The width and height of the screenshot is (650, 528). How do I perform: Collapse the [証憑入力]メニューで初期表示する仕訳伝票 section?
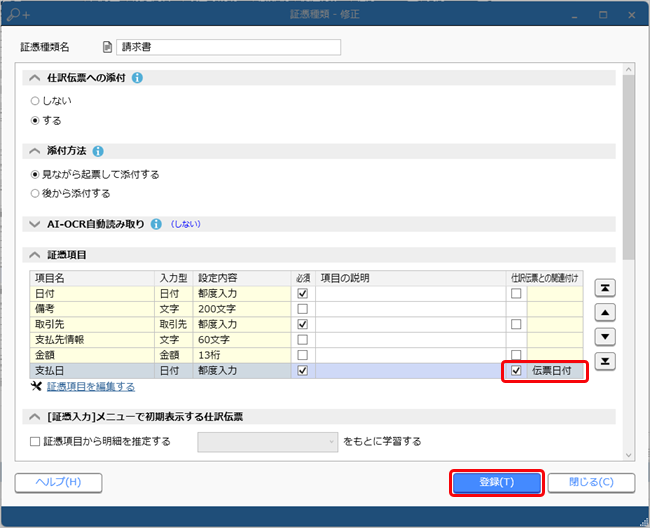35,417
